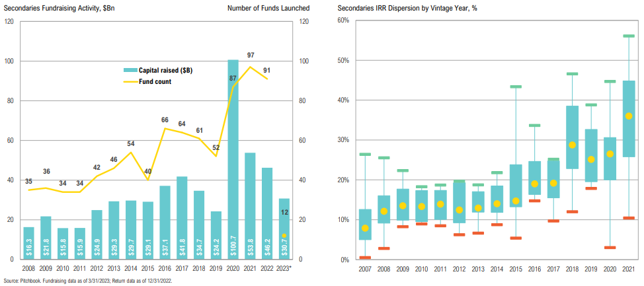644x286 pixels.
Task: Select the 2018 teal box in IRR chart
Action: tap(572, 137)
